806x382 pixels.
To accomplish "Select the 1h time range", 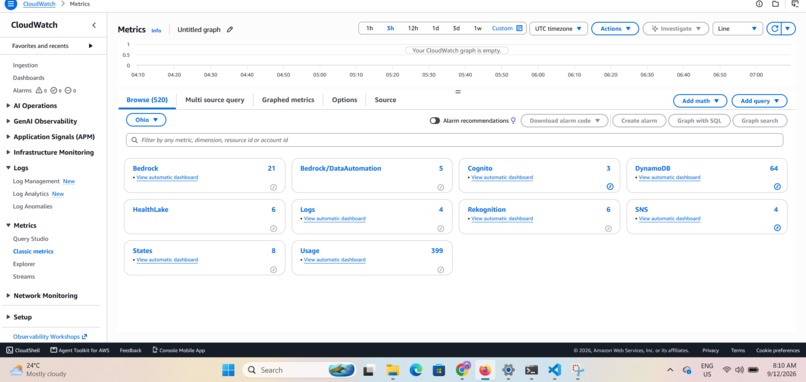I will (370, 28).
